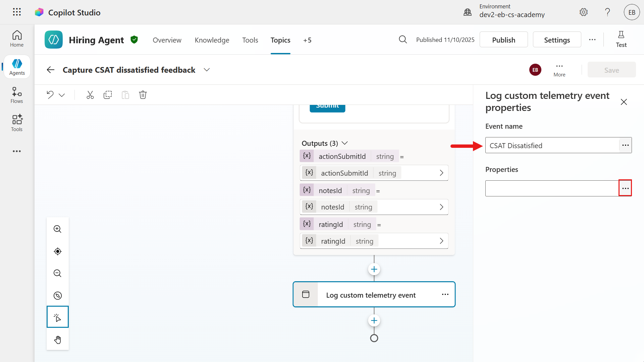Screen dimensions: 644x362
Task: Click the topic end circle node
Action: [374, 338]
